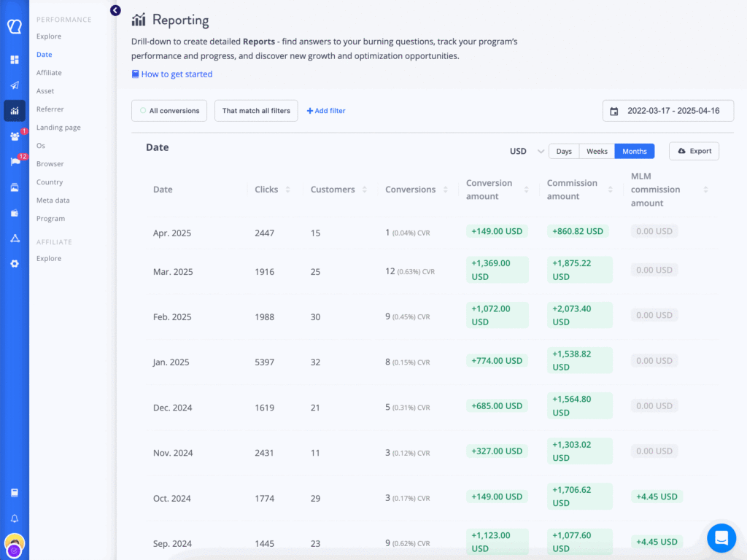Image resolution: width=747 pixels, height=560 pixels.
Task: Open the Reporting bar-chart icon in sidebar
Action: click(13, 110)
